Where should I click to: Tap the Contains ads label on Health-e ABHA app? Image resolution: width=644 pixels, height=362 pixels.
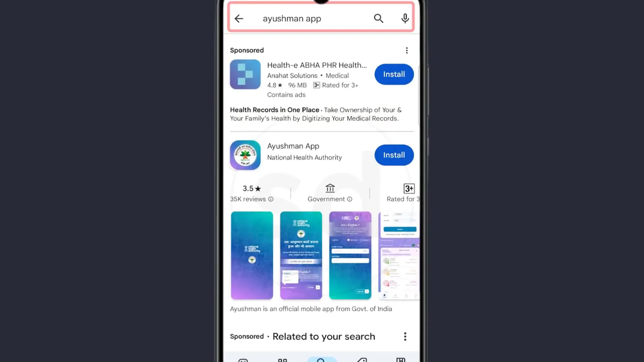click(x=286, y=94)
